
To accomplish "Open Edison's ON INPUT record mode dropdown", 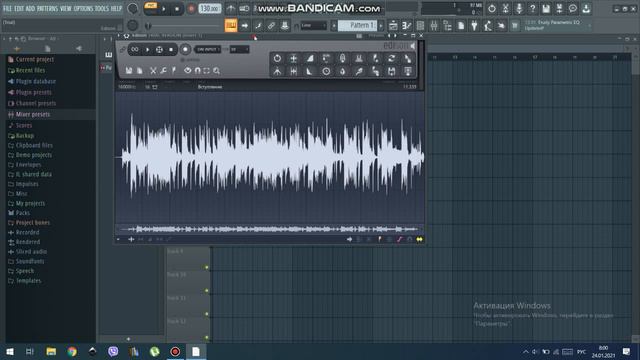I will 207,49.
